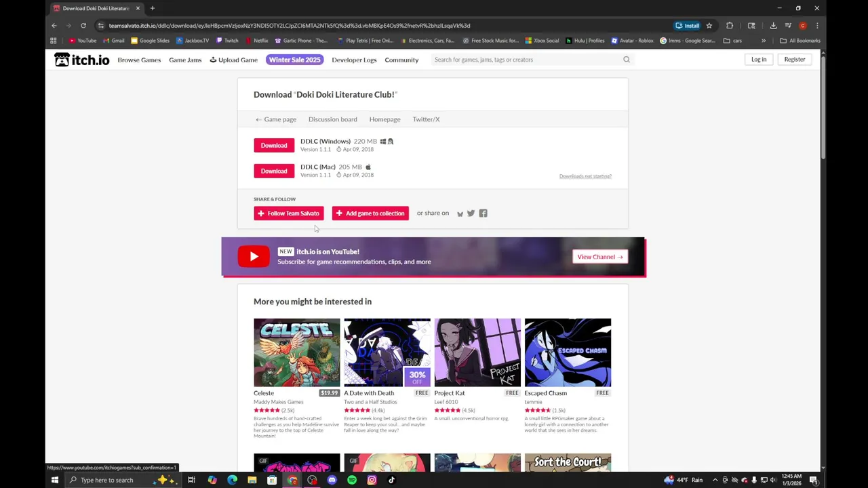Open YouTube bookmark
868x488 pixels.
click(x=83, y=41)
